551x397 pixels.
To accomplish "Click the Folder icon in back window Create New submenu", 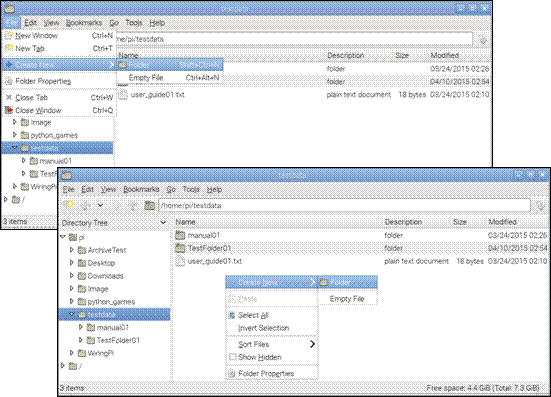I will click(x=122, y=65).
